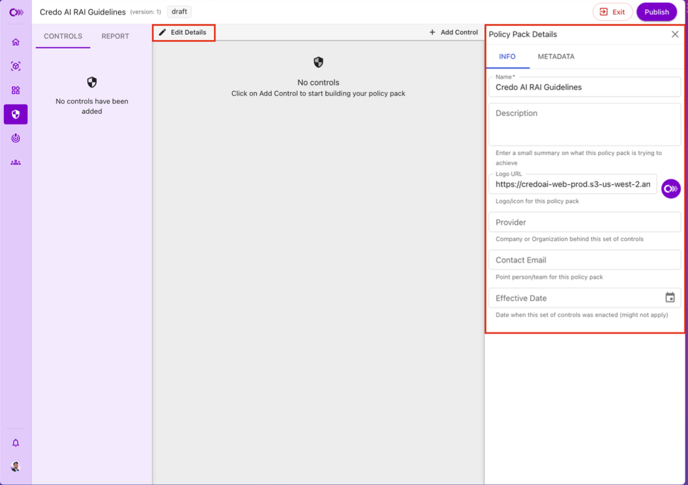Click the "No controls" heading in main area

tap(319, 83)
